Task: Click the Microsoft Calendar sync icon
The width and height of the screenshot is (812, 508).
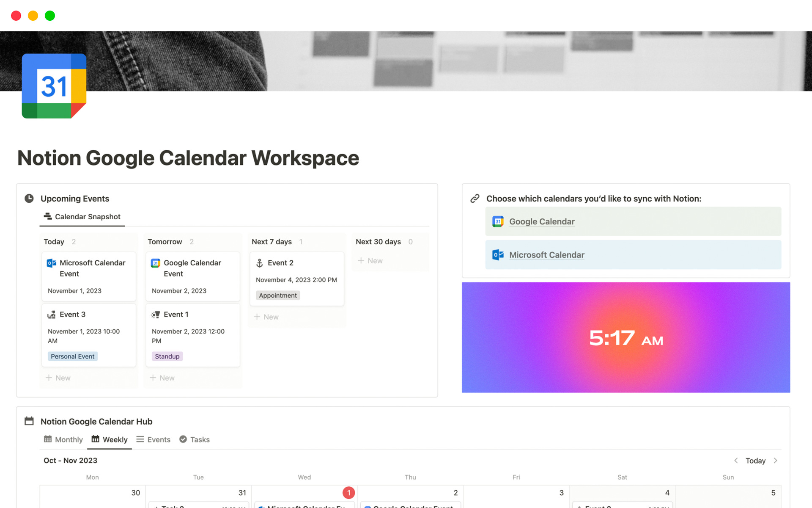Action: (x=498, y=254)
